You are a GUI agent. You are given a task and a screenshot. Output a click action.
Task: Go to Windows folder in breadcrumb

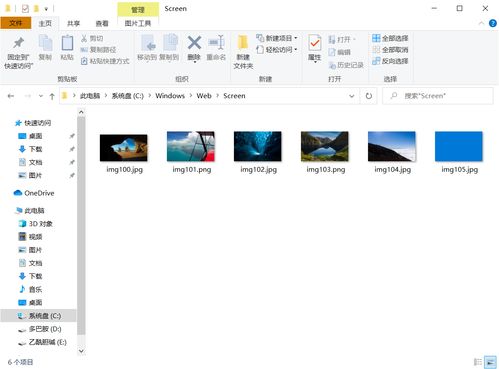[x=170, y=96]
